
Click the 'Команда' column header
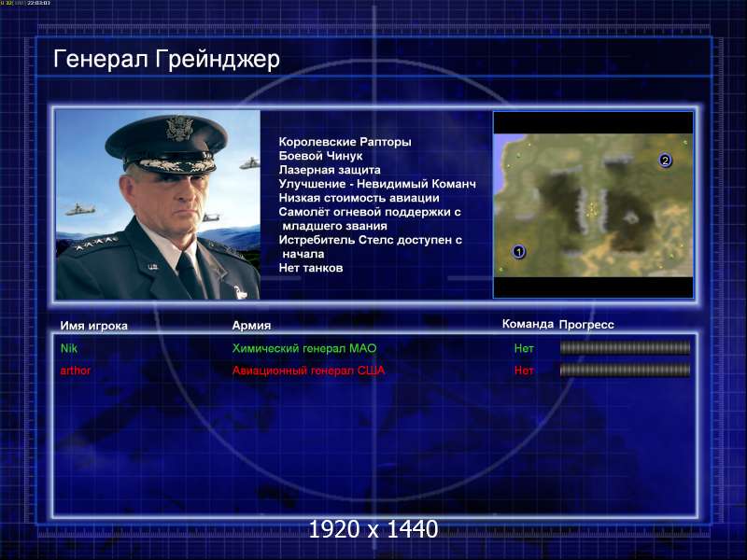coord(528,324)
